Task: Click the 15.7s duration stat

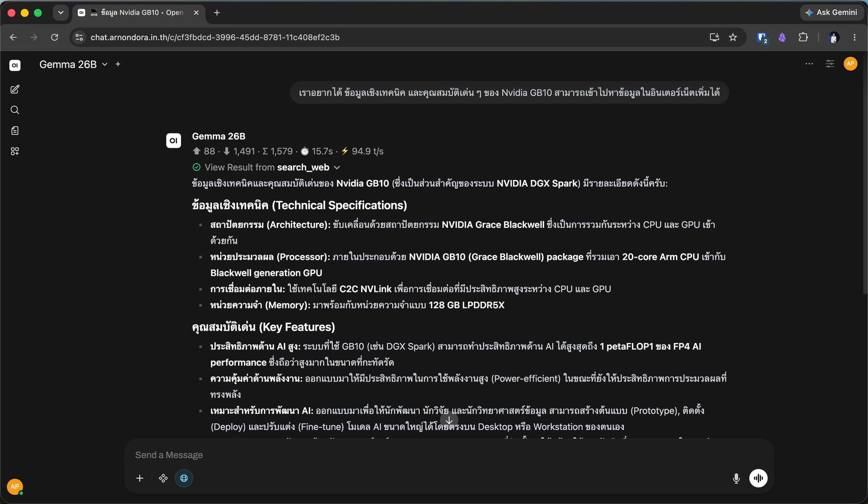Action: click(x=317, y=151)
